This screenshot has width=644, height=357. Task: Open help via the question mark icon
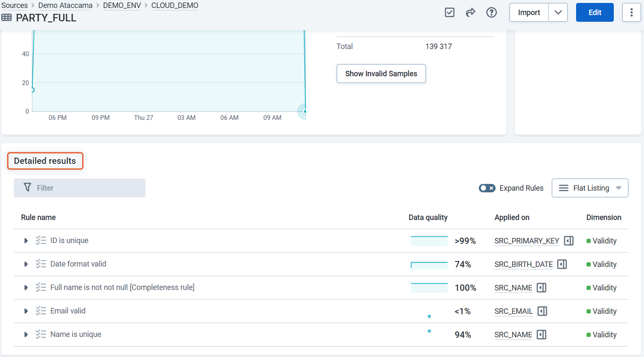491,12
